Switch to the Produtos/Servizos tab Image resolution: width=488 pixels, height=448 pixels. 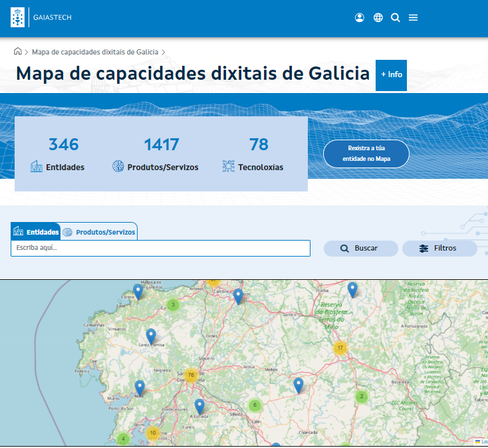click(99, 232)
